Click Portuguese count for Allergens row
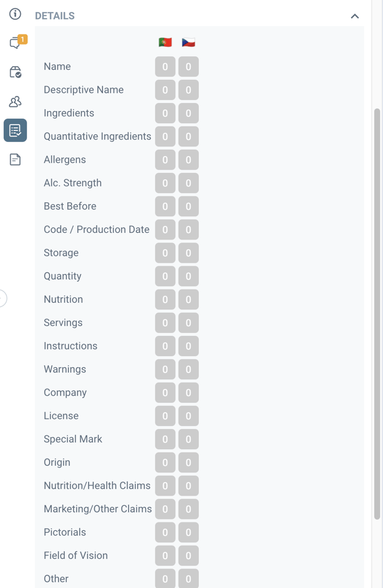The image size is (383, 588). pos(165,160)
